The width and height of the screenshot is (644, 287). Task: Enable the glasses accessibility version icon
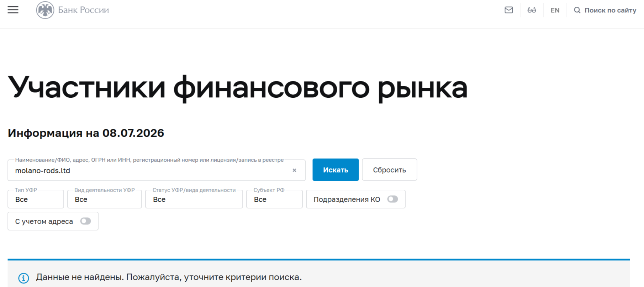point(532,10)
